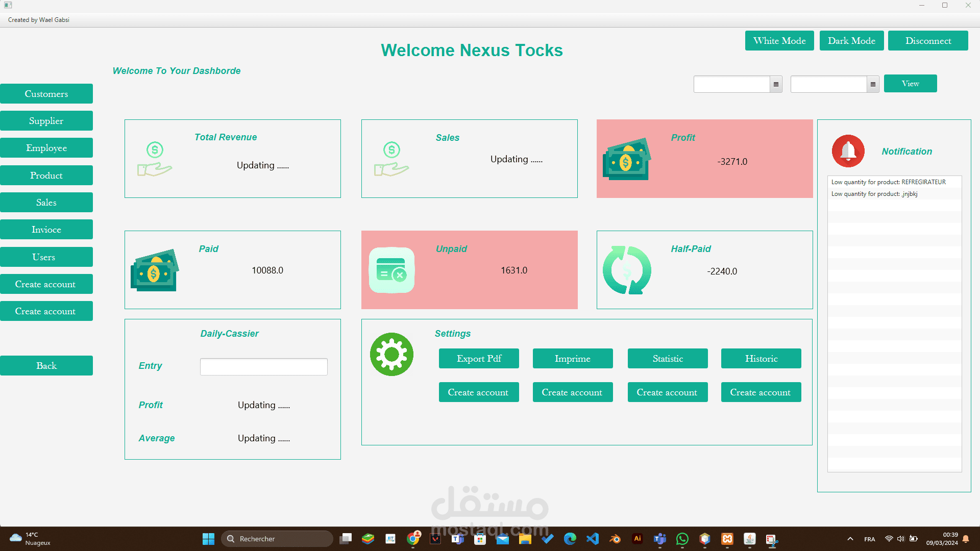Click the Paid cash icon
Viewport: 980px width, 551px height.
(155, 270)
